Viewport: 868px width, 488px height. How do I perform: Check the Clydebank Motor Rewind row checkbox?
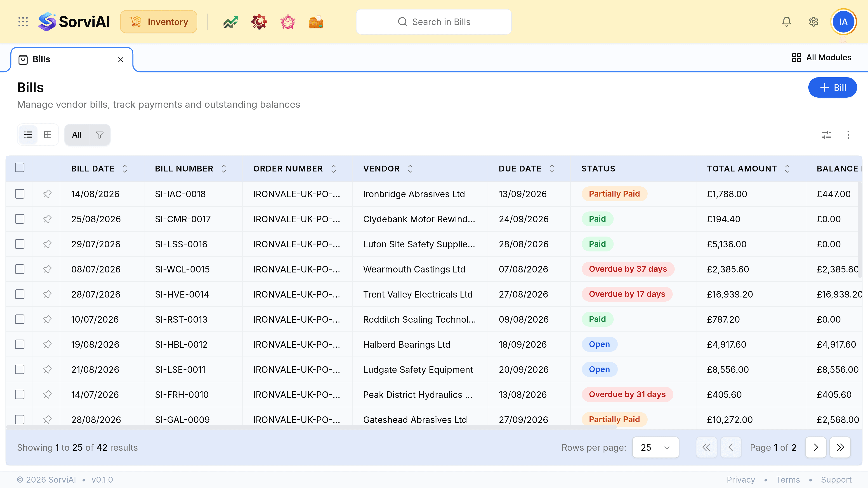[20, 219]
